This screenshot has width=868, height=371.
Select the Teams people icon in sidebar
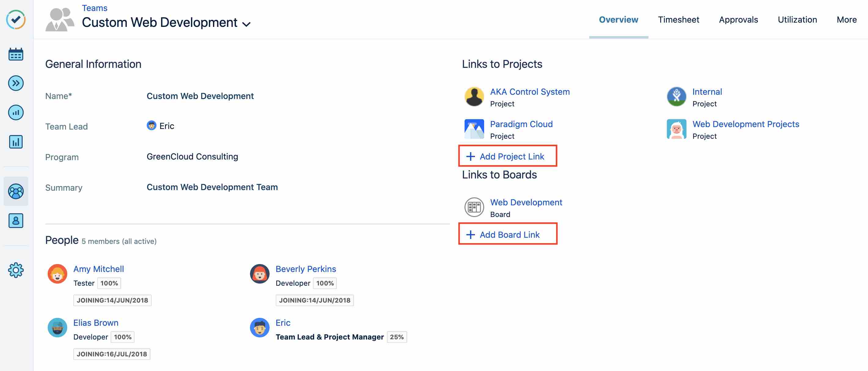pos(16,191)
